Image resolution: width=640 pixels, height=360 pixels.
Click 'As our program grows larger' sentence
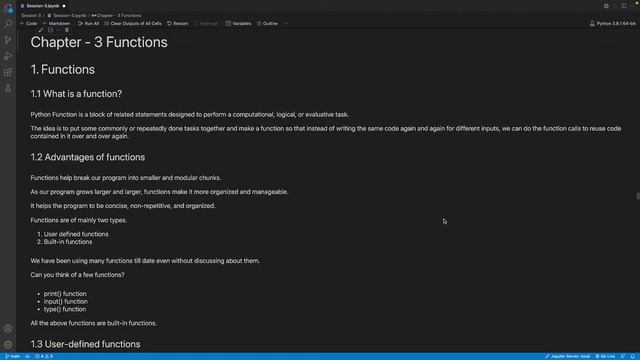coord(159,192)
